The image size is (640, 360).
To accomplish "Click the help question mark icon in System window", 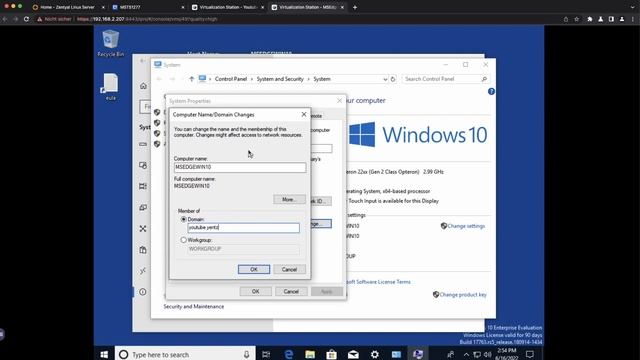I will click(x=491, y=91).
